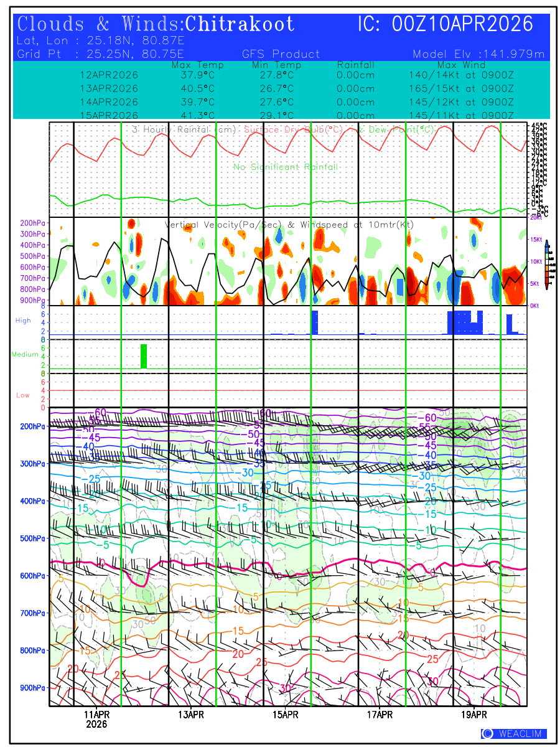The image size is (560, 747).
Task: Click the 19APR date axis label
Action: point(474,714)
